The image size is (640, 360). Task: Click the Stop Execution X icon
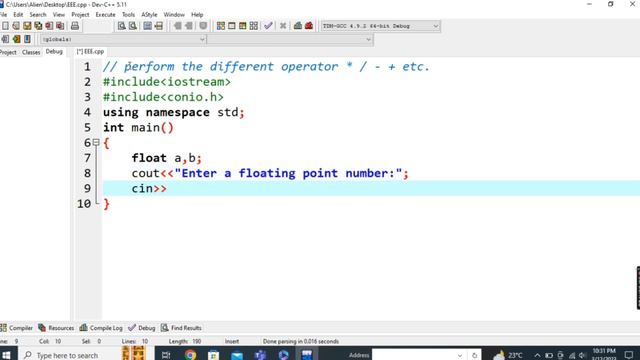pos(283,26)
